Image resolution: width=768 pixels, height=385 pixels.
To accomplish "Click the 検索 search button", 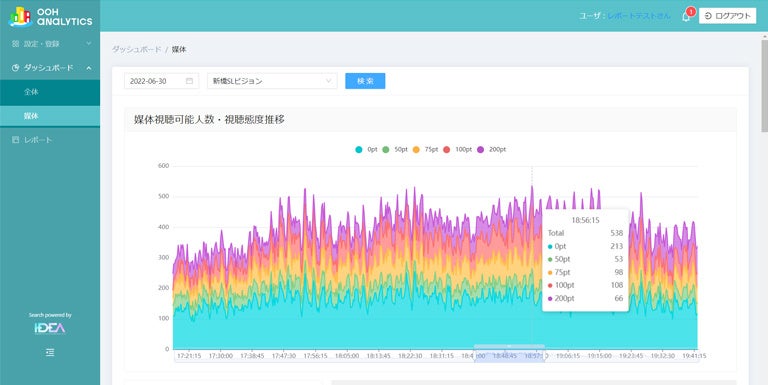I will pos(365,81).
